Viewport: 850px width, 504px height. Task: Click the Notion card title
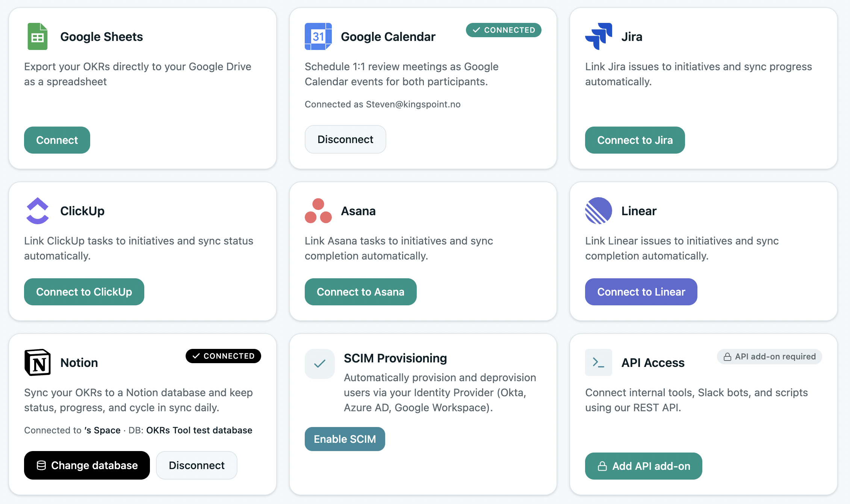coord(79,363)
